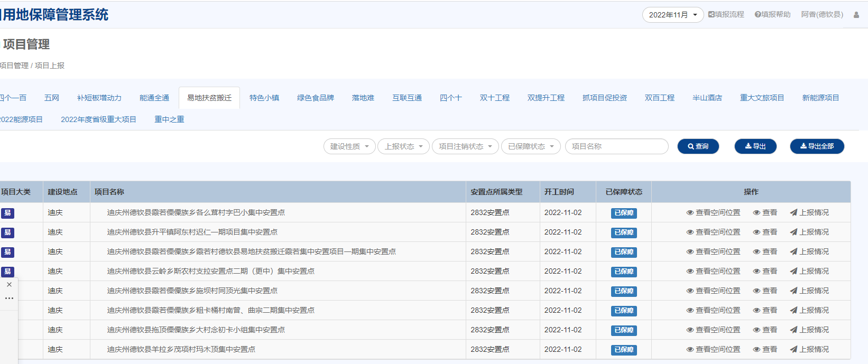Click the user profile icon at top right
This screenshot has height=364, width=868.
pyautogui.click(x=856, y=15)
